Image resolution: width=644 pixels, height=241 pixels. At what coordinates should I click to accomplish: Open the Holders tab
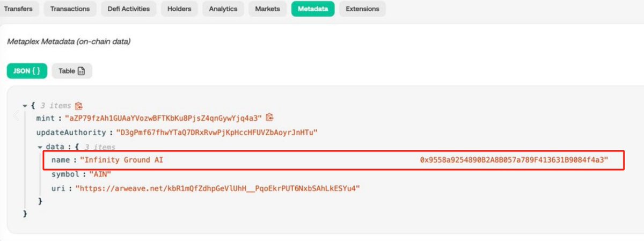click(x=179, y=9)
